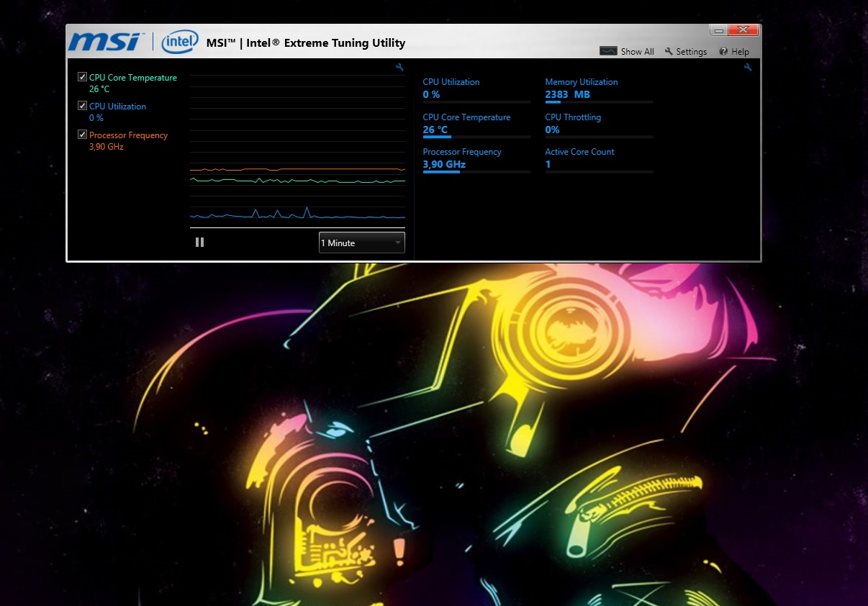
Task: Click the Processor Frequency monitor label
Action: [462, 152]
